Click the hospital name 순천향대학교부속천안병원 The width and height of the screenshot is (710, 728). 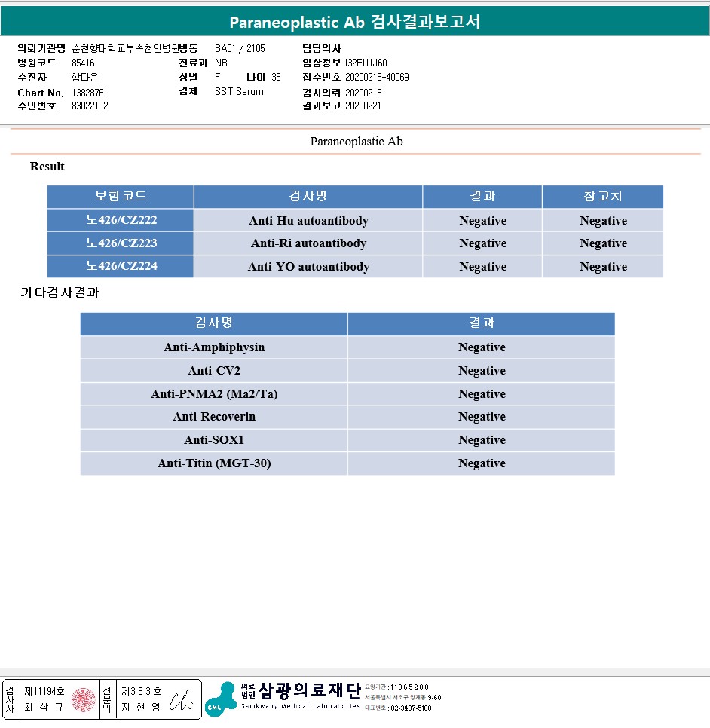(x=125, y=48)
